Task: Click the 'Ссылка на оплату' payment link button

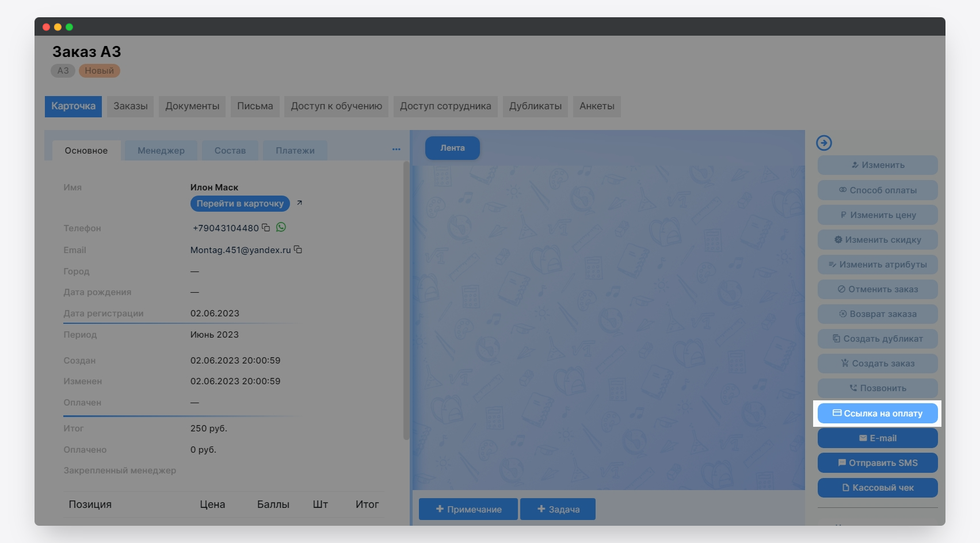Action: [878, 414]
